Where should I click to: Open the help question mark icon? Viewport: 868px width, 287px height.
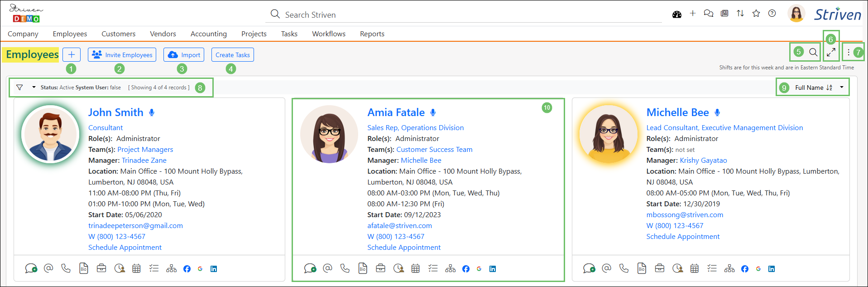772,14
